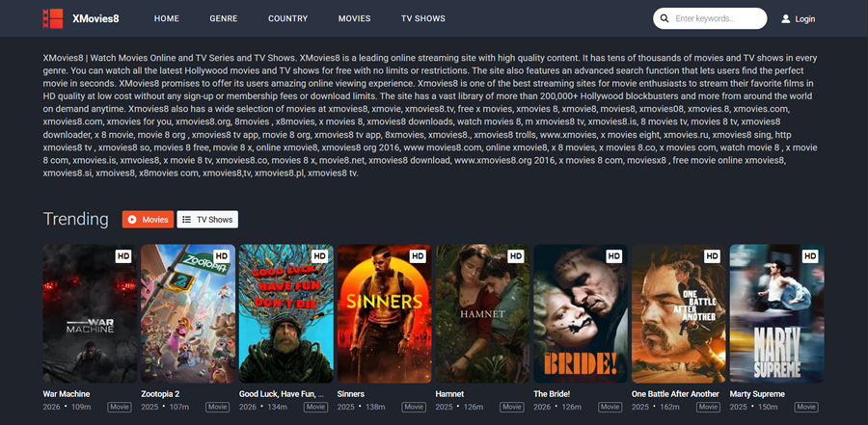Viewport: 868px width, 425px height.
Task: Click HD badge on Good Luck poster
Action: [x=319, y=255]
